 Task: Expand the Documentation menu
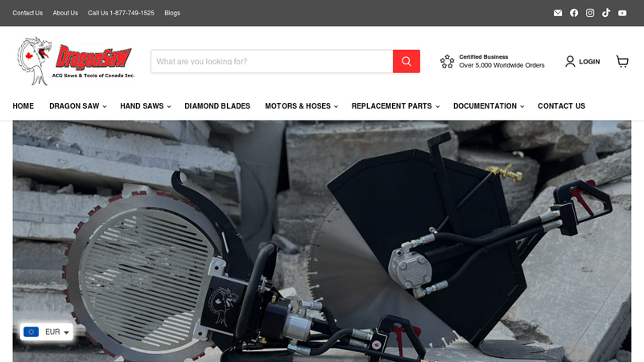[489, 106]
